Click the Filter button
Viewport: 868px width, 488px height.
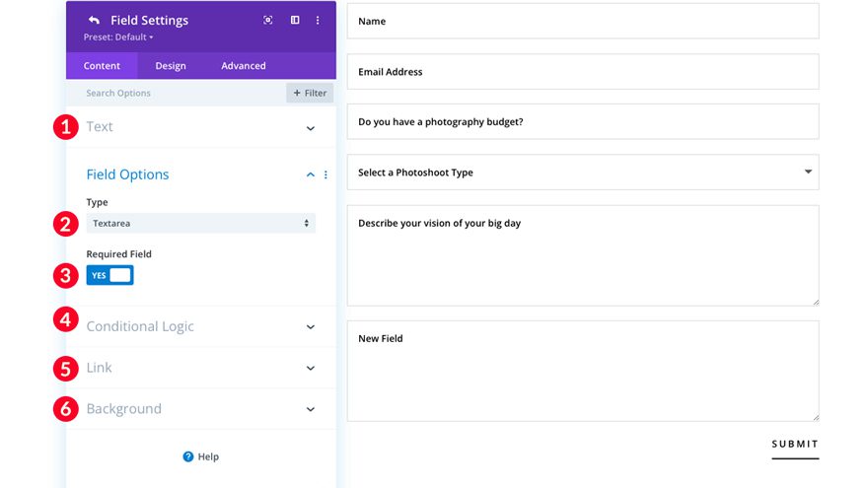point(310,94)
